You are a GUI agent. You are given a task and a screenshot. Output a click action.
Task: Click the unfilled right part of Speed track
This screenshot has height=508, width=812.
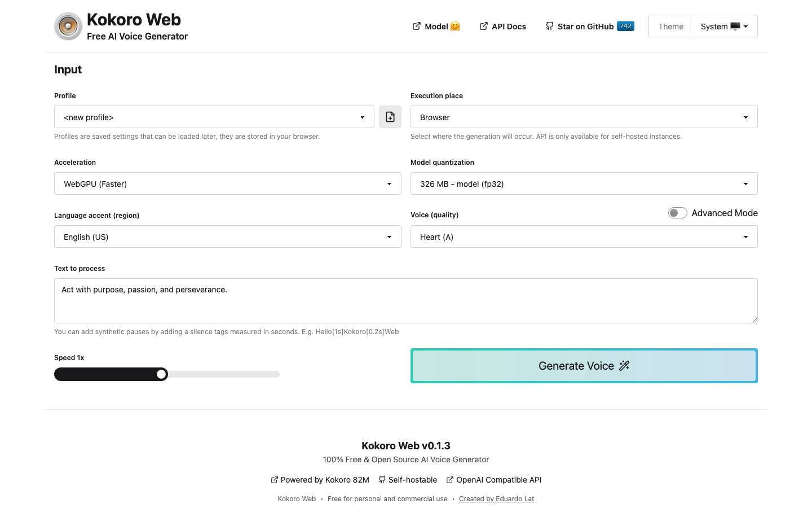[x=224, y=374]
